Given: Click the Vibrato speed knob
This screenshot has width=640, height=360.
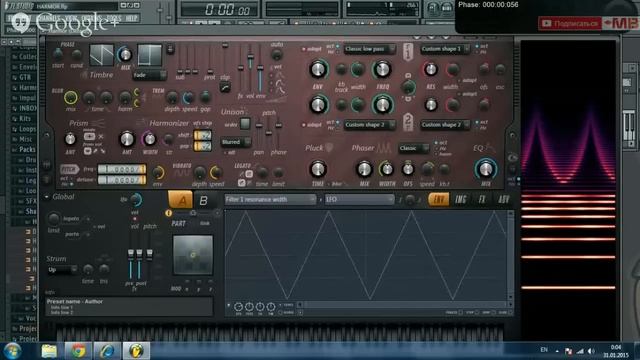Looking at the screenshot, I should point(216,173).
